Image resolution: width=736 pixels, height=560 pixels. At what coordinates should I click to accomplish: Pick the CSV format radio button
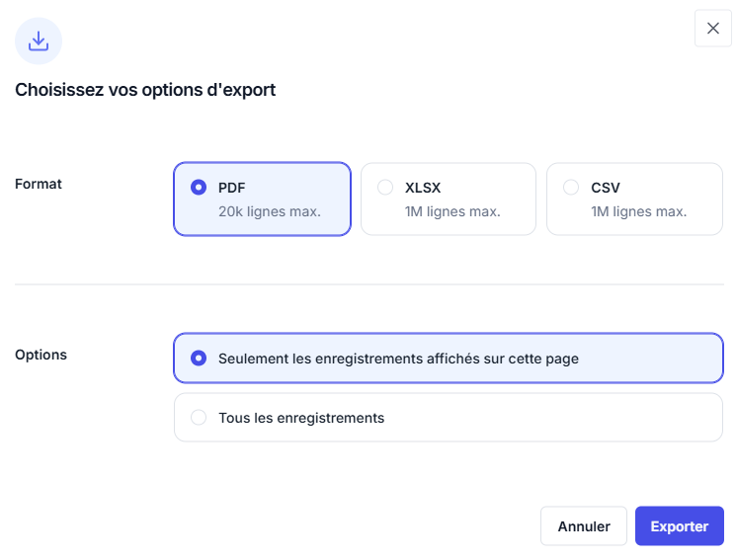click(571, 187)
